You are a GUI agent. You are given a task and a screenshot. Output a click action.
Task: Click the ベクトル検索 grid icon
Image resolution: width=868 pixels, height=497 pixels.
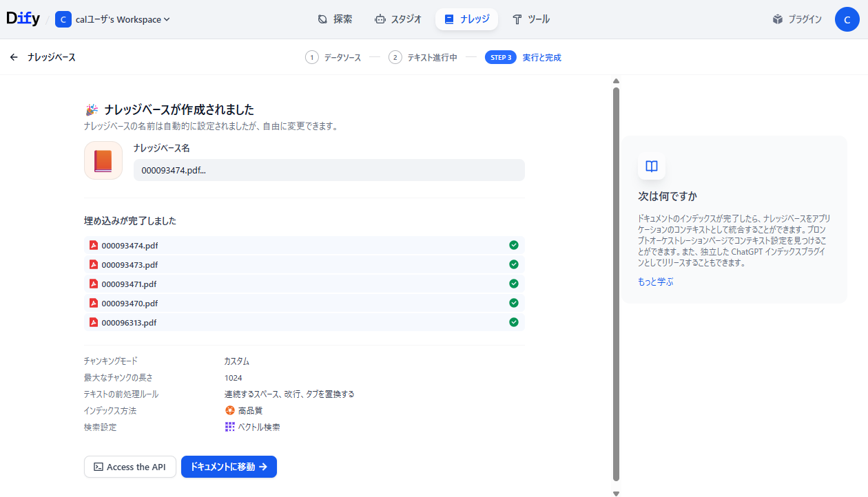[229, 427]
